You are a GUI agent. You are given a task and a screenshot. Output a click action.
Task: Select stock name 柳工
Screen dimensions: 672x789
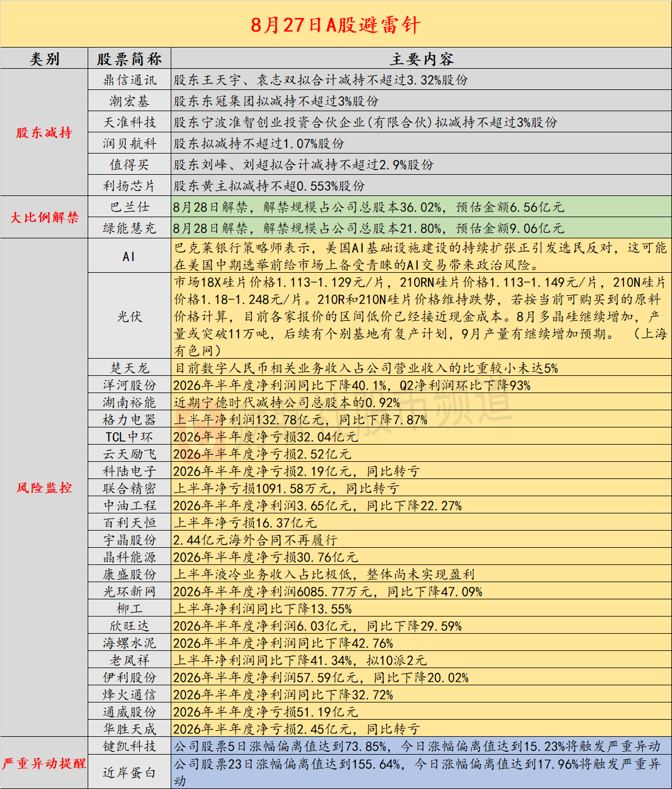pos(129,609)
